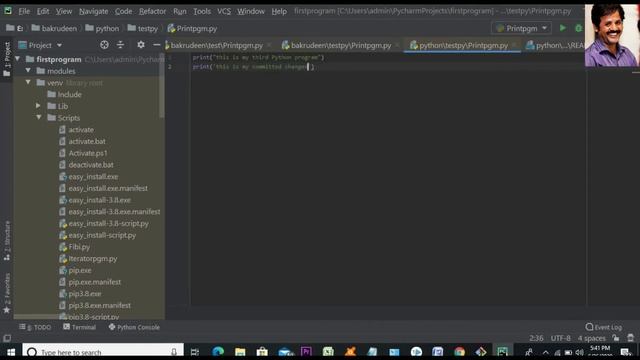Change UTF-8 file encoding
The height and width of the screenshot is (360, 640).
(561, 338)
